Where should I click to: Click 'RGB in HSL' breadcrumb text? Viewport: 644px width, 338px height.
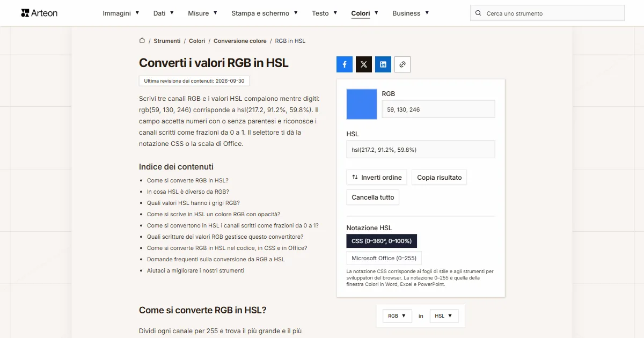coord(290,41)
